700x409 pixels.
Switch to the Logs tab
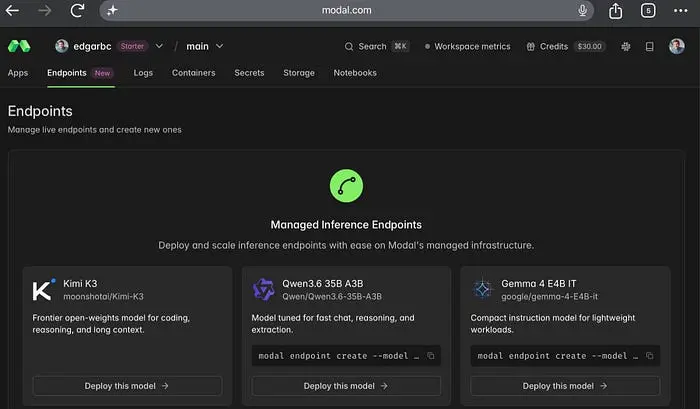pos(143,73)
